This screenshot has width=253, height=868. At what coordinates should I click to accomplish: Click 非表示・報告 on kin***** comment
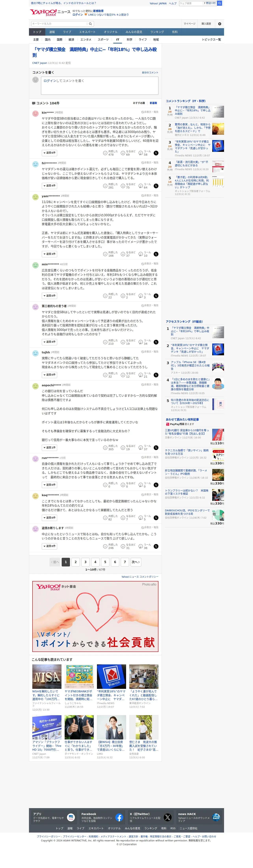point(150,112)
